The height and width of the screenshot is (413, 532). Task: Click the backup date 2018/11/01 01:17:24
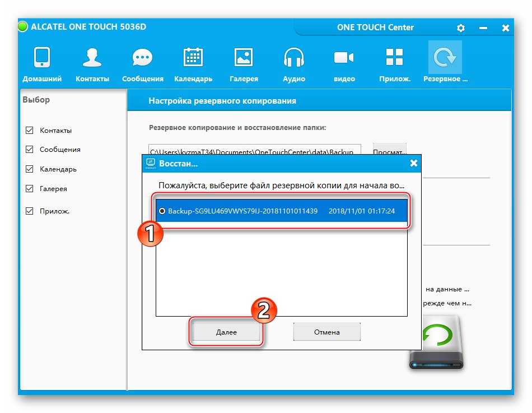362,211
